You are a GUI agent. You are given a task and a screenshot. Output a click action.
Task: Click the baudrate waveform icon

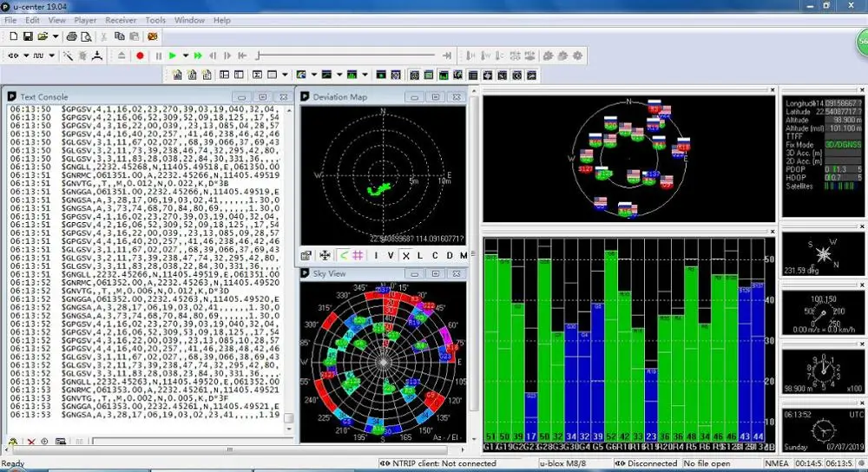(x=38, y=56)
